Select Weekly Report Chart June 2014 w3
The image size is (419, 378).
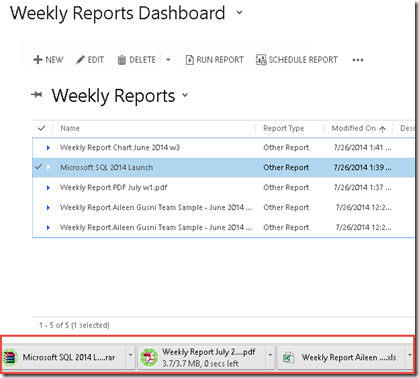click(x=120, y=148)
